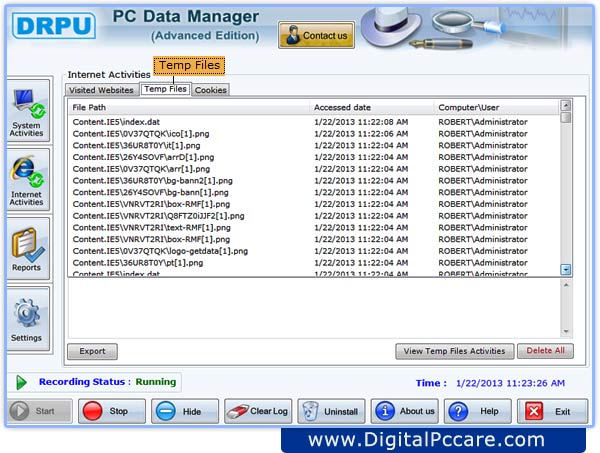Click the Contact us button
This screenshot has width=600, height=453.
(x=316, y=35)
